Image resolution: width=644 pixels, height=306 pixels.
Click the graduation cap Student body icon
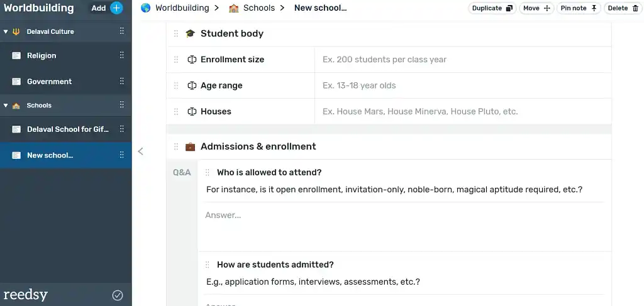(x=190, y=34)
